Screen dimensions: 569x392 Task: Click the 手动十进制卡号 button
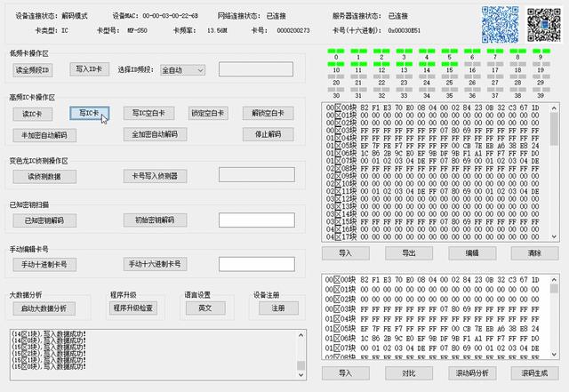[x=44, y=265]
